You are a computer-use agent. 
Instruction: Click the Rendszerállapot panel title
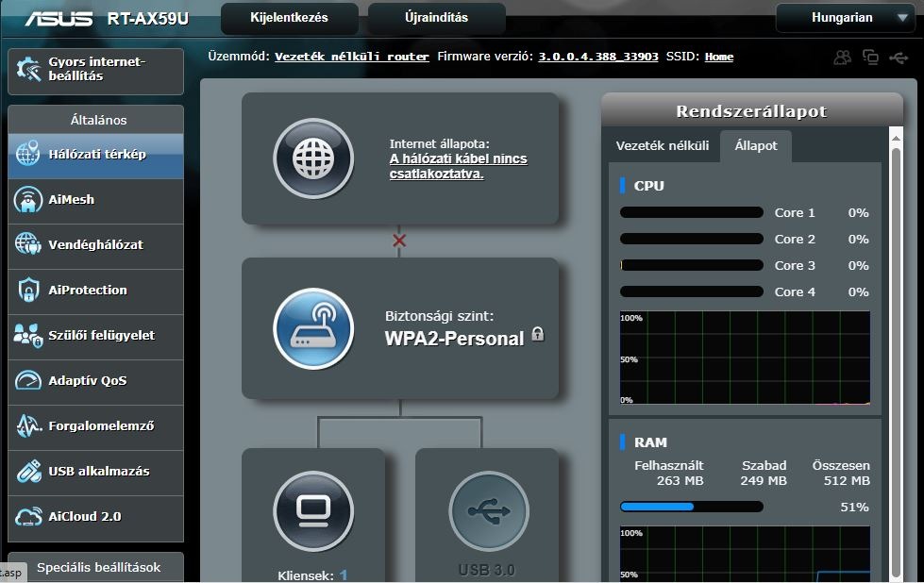tap(751, 111)
